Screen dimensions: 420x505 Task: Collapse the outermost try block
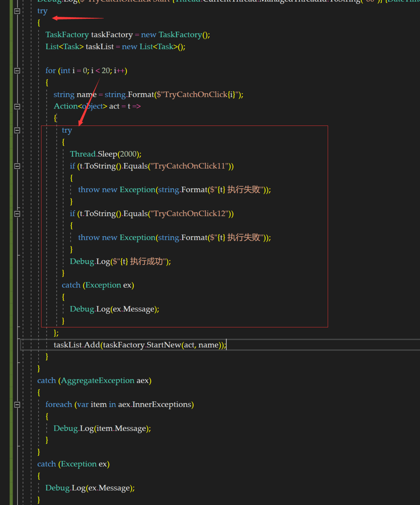pos(17,11)
